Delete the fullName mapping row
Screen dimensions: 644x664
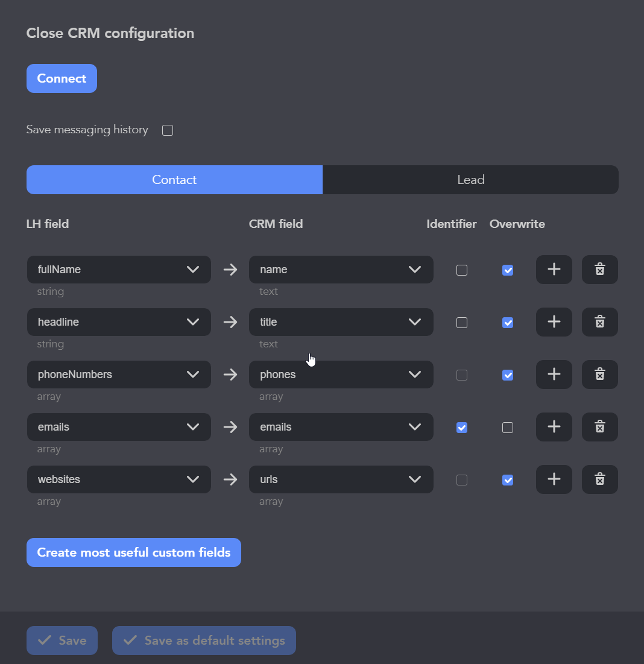[x=599, y=270]
